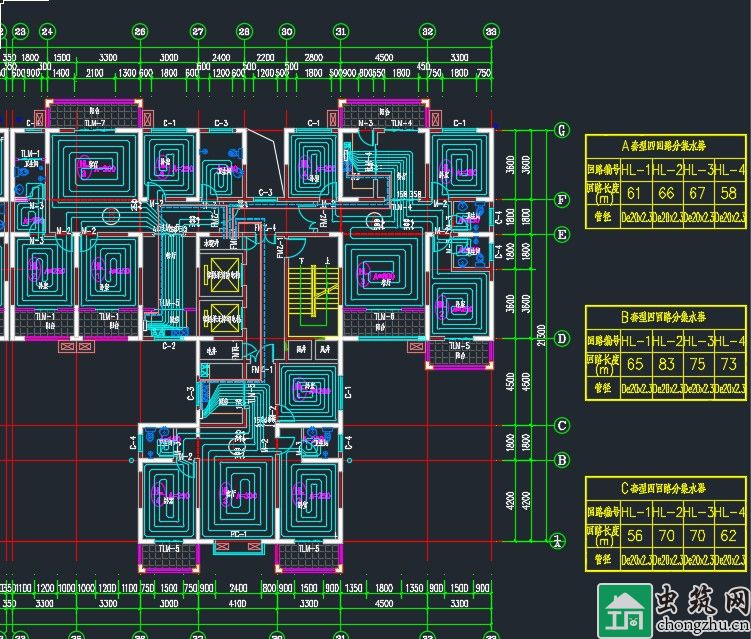Open the chongzhu.cn watermark link
The image size is (751, 639).
pos(701,630)
